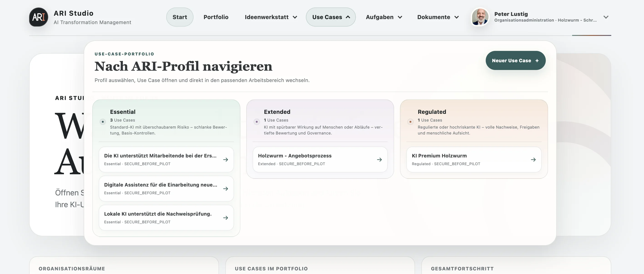This screenshot has width=644, height=274.
Task: Open Peter Lustig's profile avatar
Action: point(480,17)
